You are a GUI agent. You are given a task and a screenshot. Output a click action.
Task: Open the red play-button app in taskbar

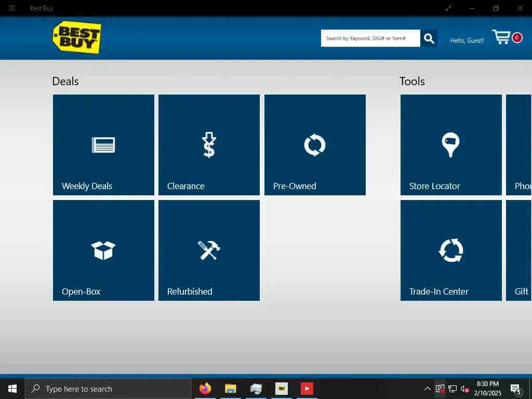pos(307,389)
